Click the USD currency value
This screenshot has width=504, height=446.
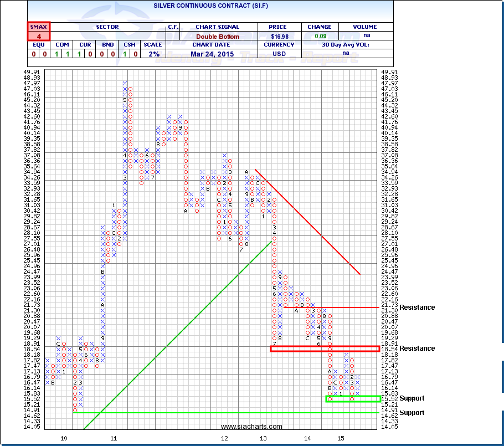(x=279, y=54)
